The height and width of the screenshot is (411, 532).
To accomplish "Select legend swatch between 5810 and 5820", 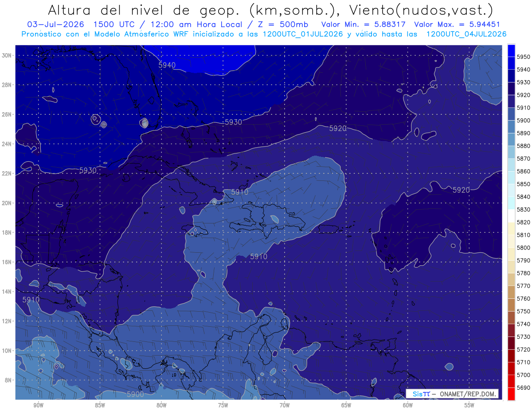I will (x=511, y=228).
